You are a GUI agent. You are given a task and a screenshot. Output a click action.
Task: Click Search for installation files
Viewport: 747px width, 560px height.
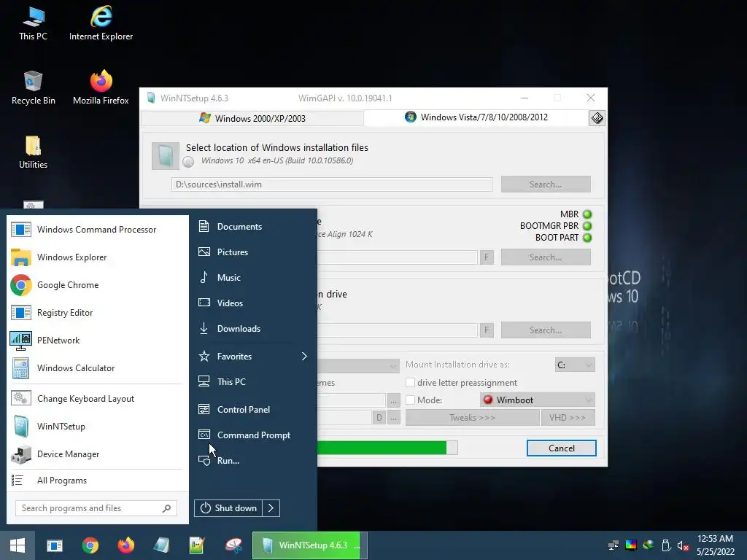[x=546, y=184]
